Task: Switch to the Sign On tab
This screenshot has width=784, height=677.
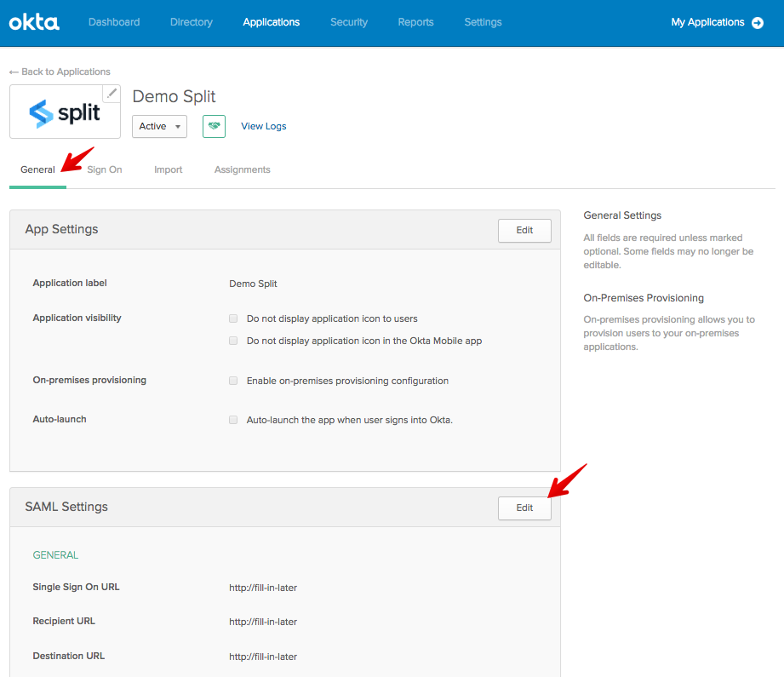Action: (105, 169)
